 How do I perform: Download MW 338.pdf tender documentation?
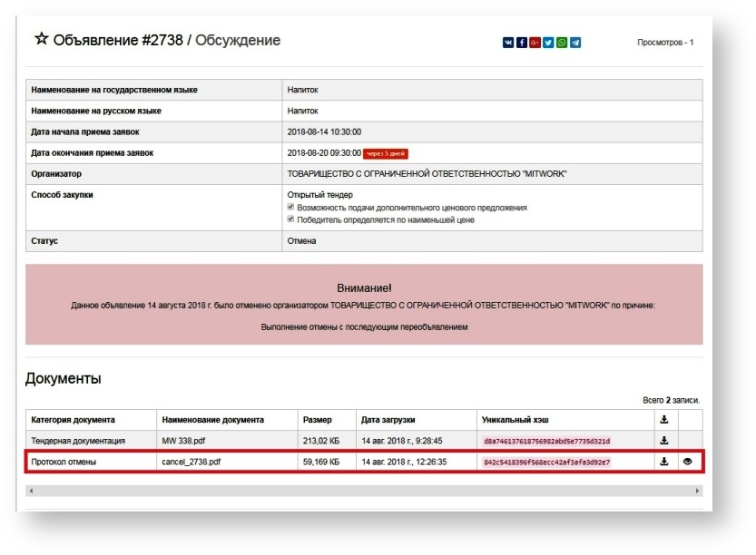664,441
